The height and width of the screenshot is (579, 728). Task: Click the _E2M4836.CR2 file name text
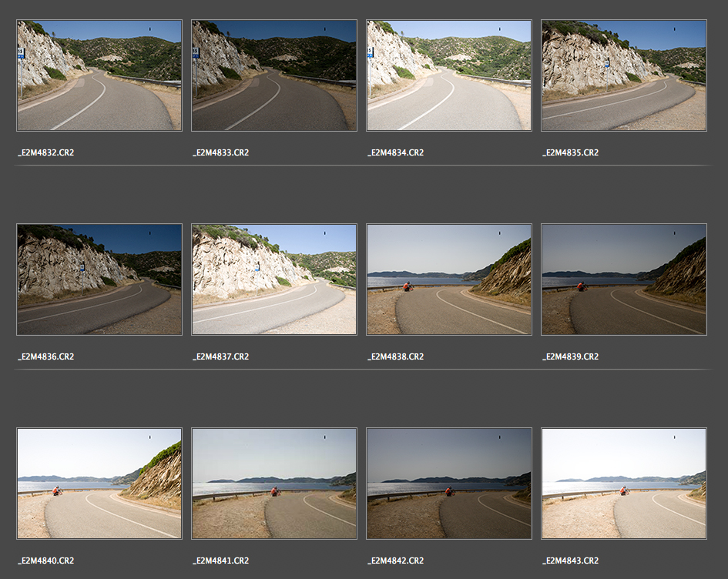[x=46, y=356]
